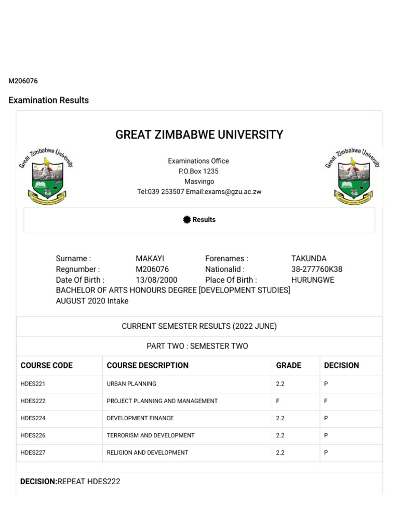Click the surname value MAKAYI
This screenshot has height=532, width=399.
(150, 259)
